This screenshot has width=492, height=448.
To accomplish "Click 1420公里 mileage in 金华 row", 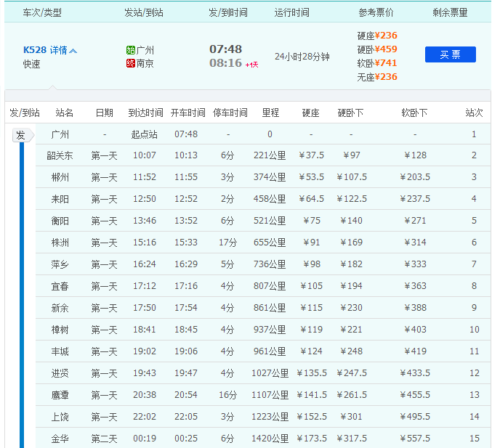I will click(270, 439).
